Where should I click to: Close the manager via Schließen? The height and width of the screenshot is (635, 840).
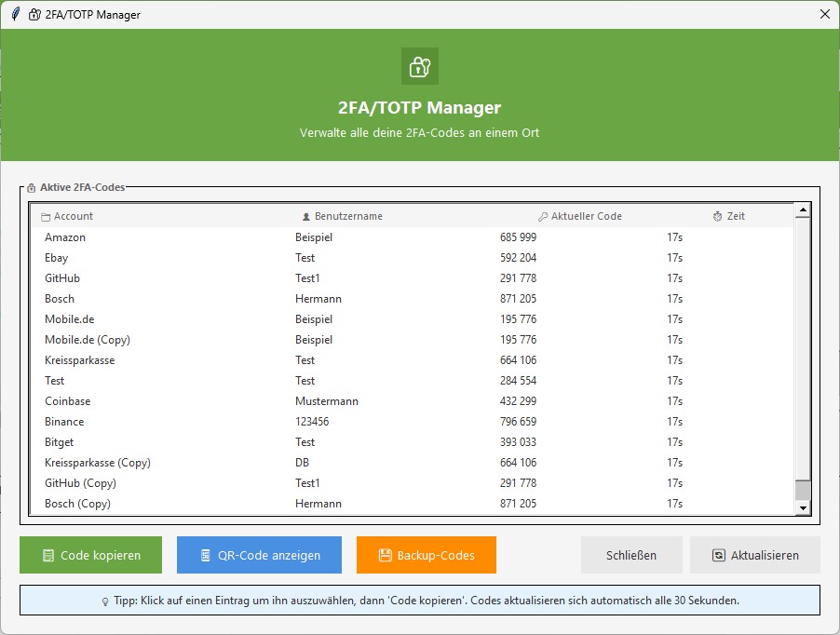(631, 555)
